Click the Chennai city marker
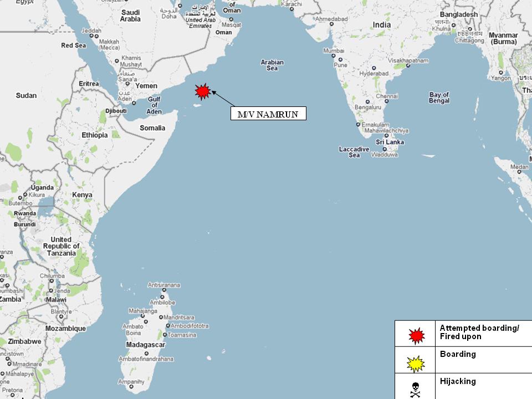532x399 pixels. coord(386,101)
